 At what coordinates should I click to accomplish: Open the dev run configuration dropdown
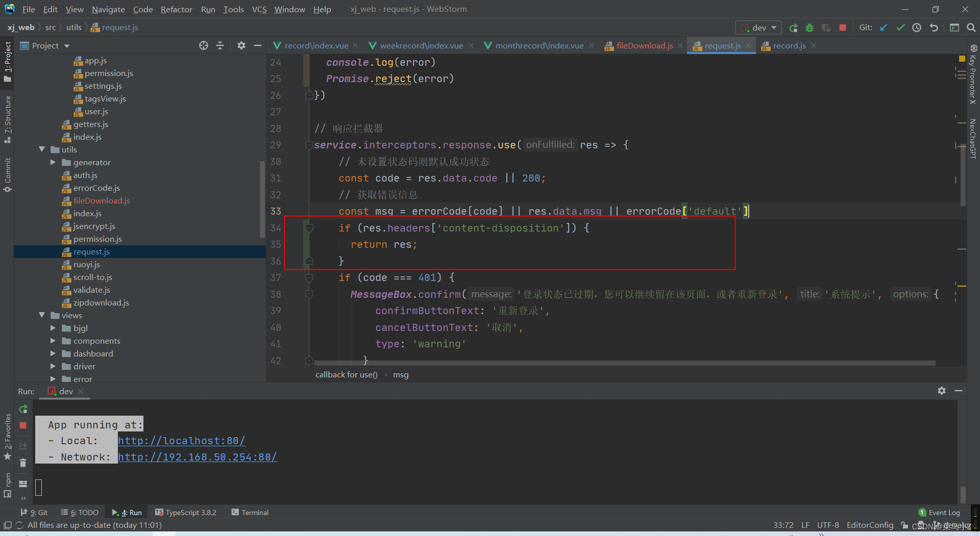758,28
